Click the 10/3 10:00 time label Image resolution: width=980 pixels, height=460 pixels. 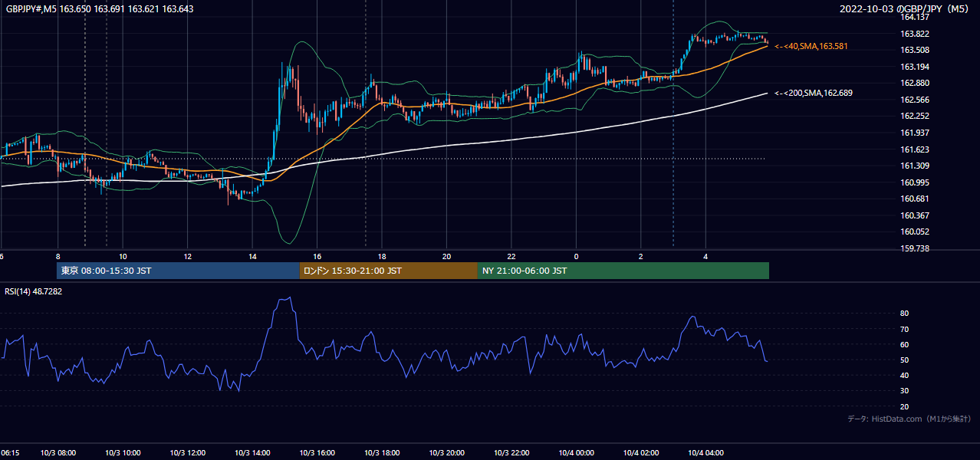point(123,453)
